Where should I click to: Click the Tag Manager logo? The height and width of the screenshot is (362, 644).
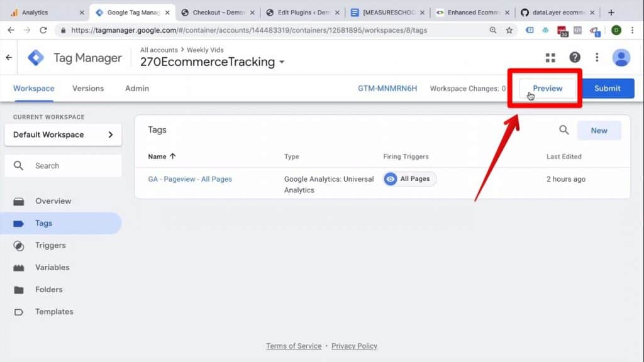pyautogui.click(x=36, y=57)
